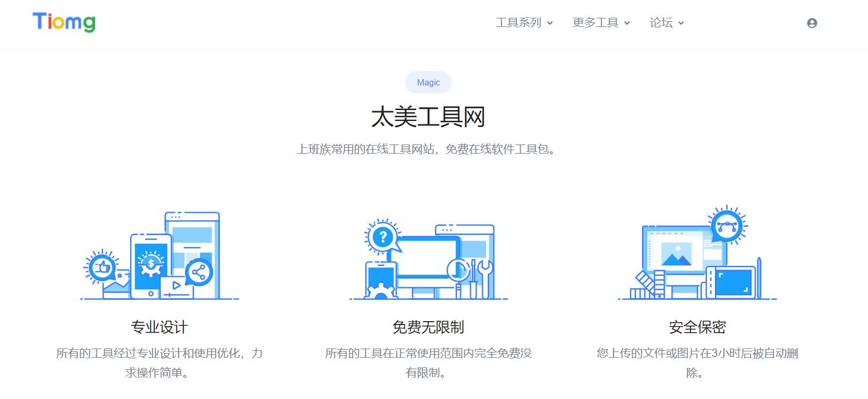
Task: Expand the 工具系列 dropdown menu
Action: [551, 23]
